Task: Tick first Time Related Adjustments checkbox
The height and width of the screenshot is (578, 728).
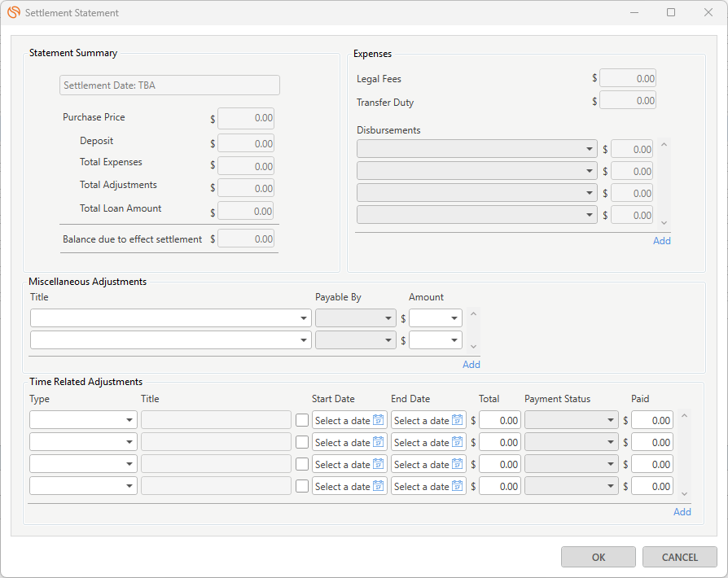Action: click(x=302, y=420)
